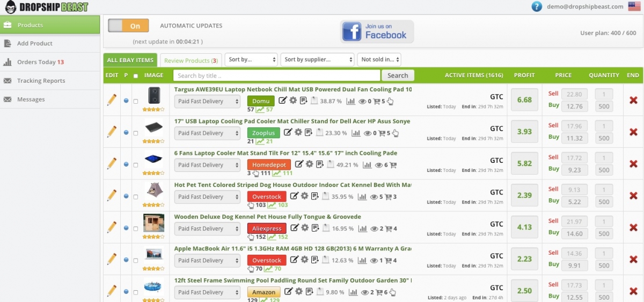Click the Amazon supplier label on swimming pool row
The image size is (644, 302).
(x=264, y=292)
